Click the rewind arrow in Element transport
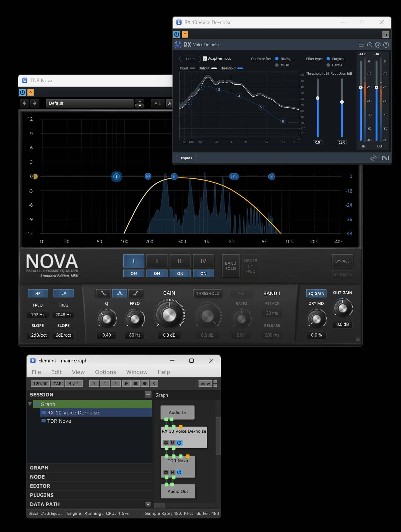Image resolution: width=401 pixels, height=532 pixels. click(x=154, y=383)
